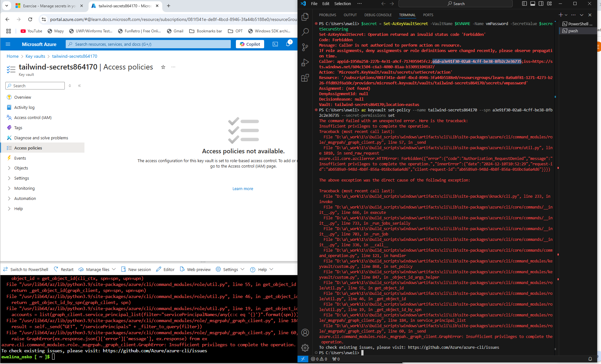Click VS Code remote window indicator
This screenshot has width=601, height=364.
pos(303,359)
